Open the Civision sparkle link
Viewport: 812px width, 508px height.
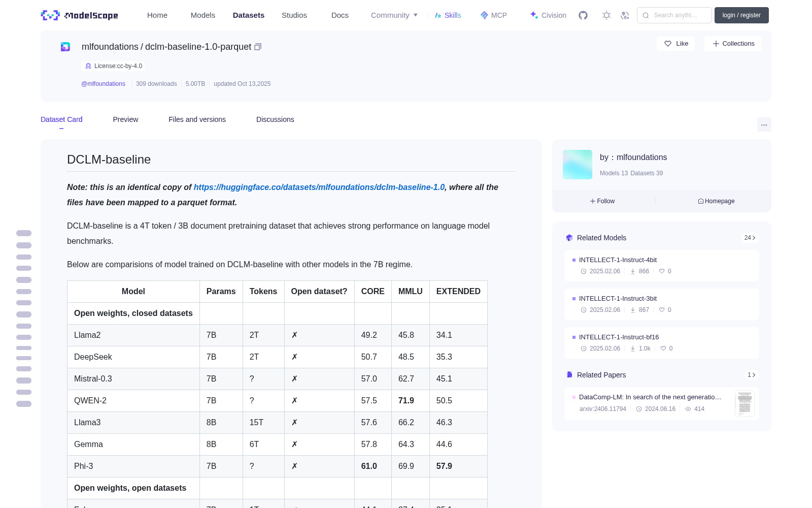click(548, 15)
